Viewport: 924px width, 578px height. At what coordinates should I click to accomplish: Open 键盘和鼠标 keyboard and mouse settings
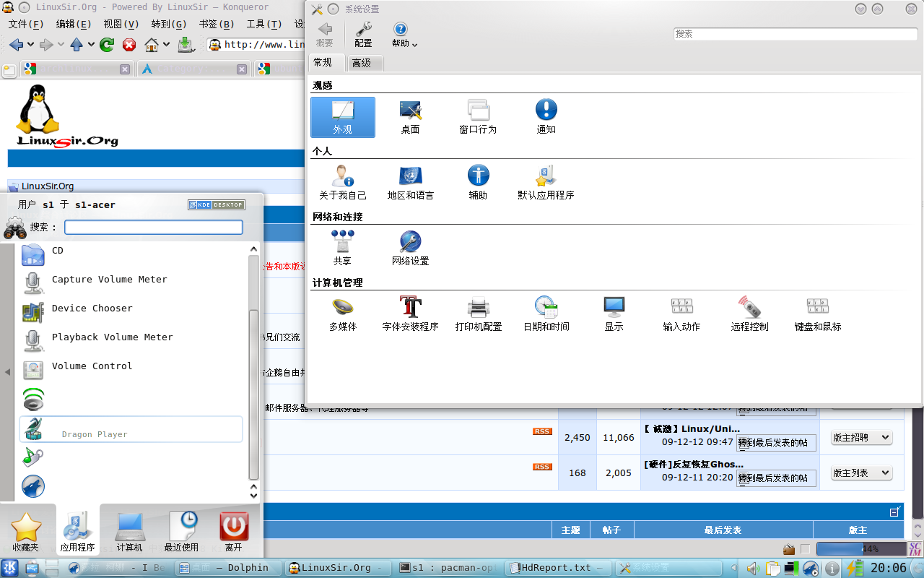tap(818, 314)
